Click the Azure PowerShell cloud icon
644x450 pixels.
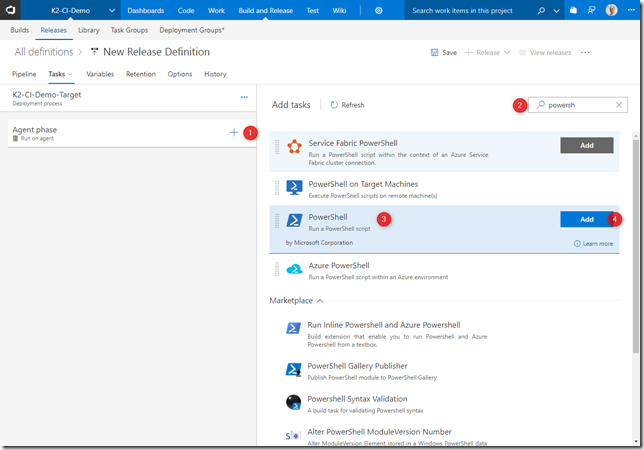(x=294, y=269)
